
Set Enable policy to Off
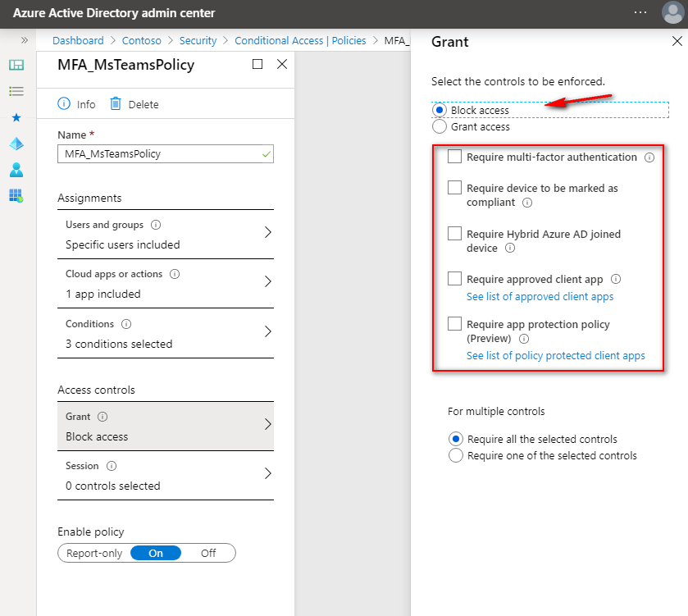point(208,554)
